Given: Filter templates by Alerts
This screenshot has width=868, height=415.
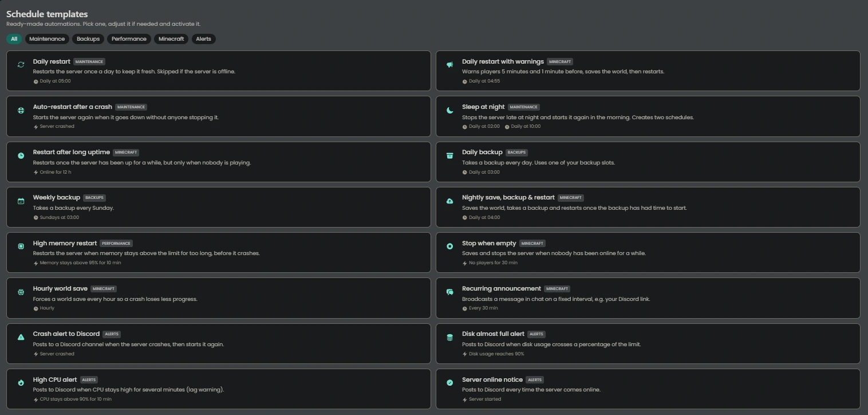Looking at the screenshot, I should click(203, 39).
